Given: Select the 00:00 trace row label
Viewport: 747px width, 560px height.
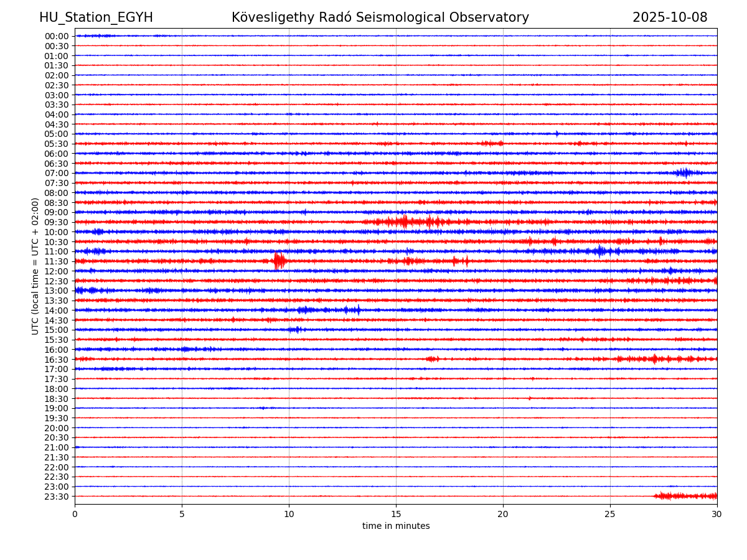Looking at the screenshot, I should 56,36.
